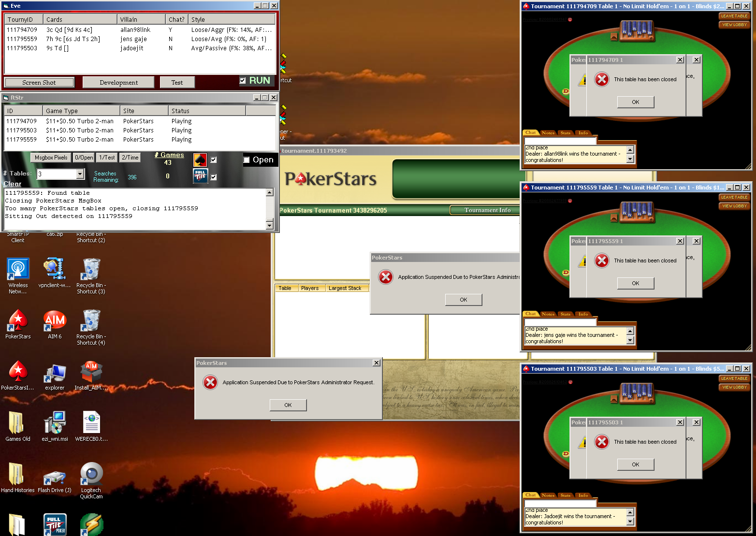756x536 pixels.
Task: Expand the # Tables dropdown
Action: point(80,174)
